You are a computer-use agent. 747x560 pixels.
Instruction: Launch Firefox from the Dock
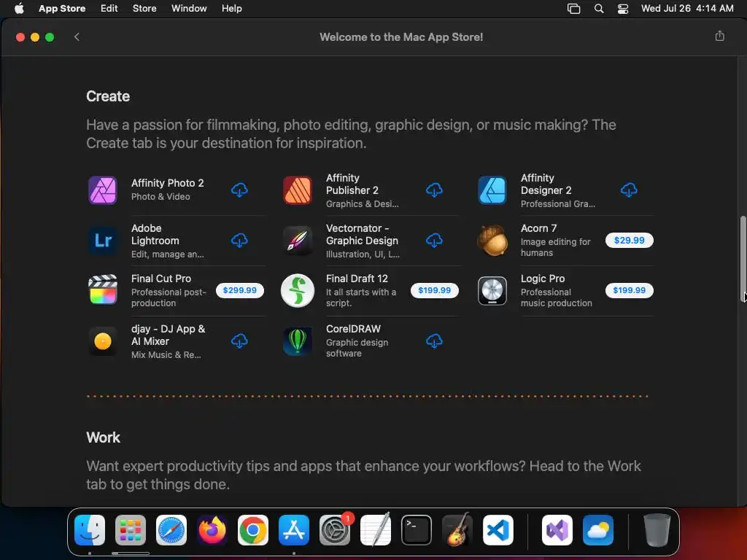click(212, 530)
